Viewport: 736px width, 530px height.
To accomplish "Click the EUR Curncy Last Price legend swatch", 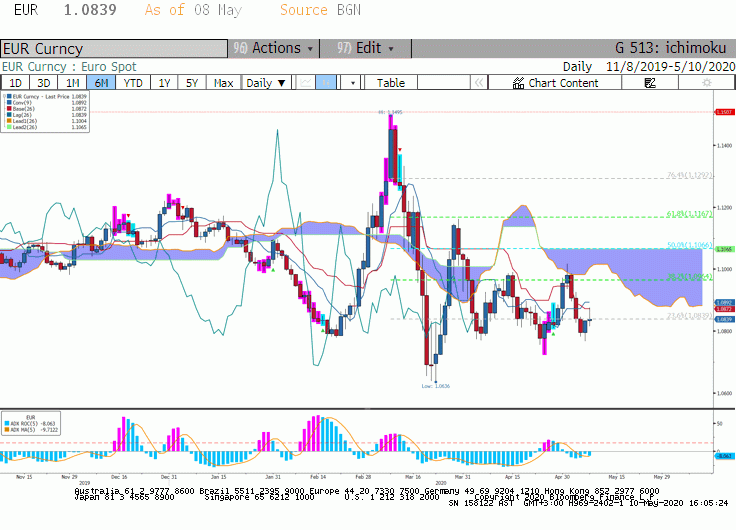I will point(9,97).
